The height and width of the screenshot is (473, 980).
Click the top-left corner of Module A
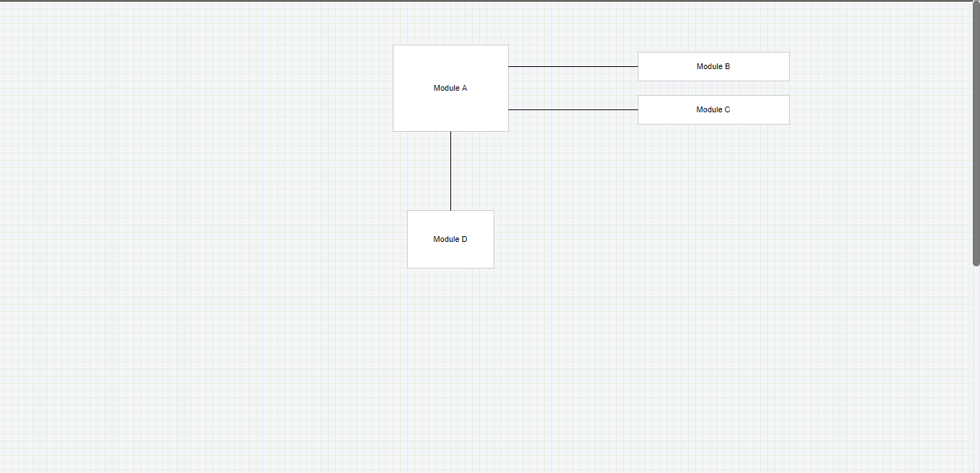393,45
